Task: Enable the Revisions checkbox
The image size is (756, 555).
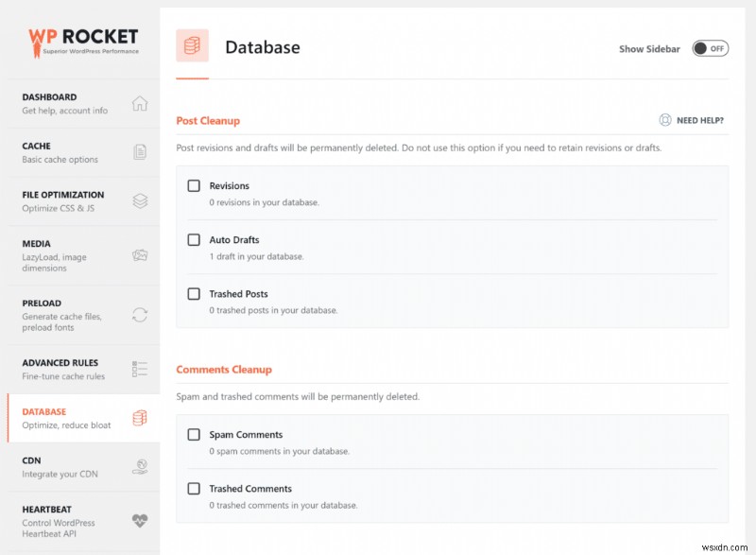Action: [x=194, y=186]
